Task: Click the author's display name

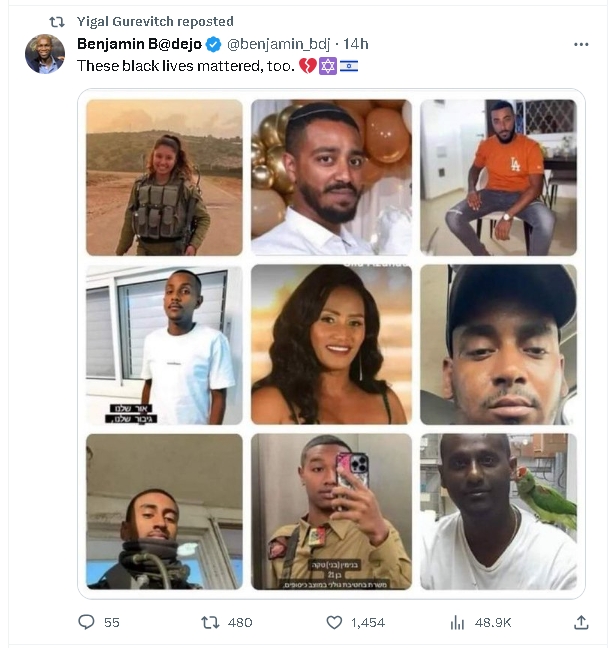Action: [x=139, y=44]
